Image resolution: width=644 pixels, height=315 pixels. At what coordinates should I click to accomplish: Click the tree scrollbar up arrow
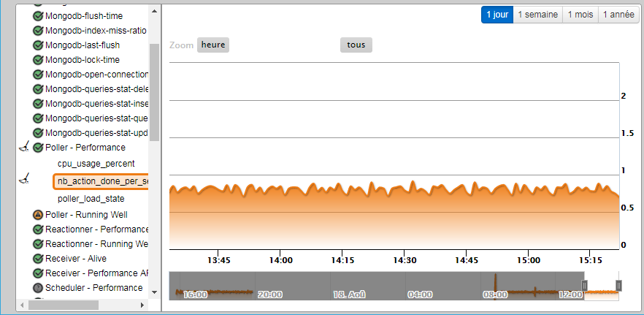[x=155, y=11]
